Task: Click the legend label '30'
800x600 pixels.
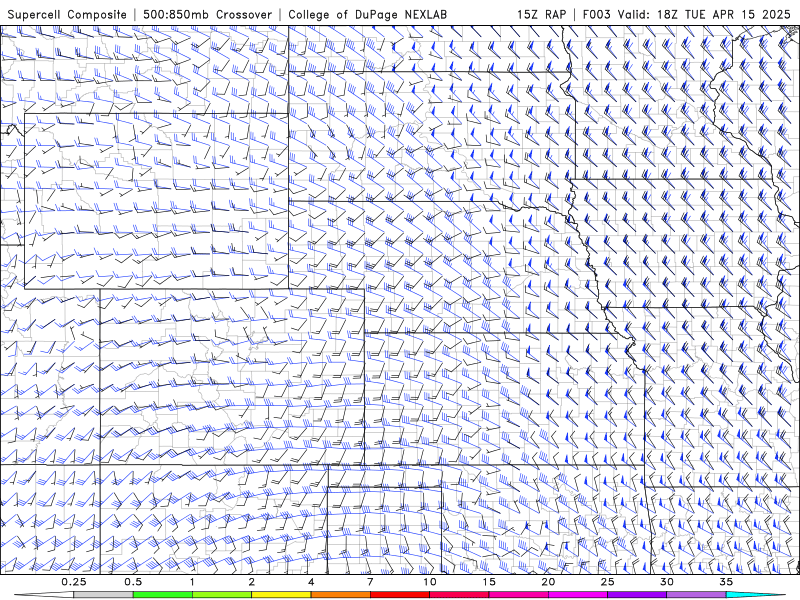Action: pyautogui.click(x=666, y=582)
